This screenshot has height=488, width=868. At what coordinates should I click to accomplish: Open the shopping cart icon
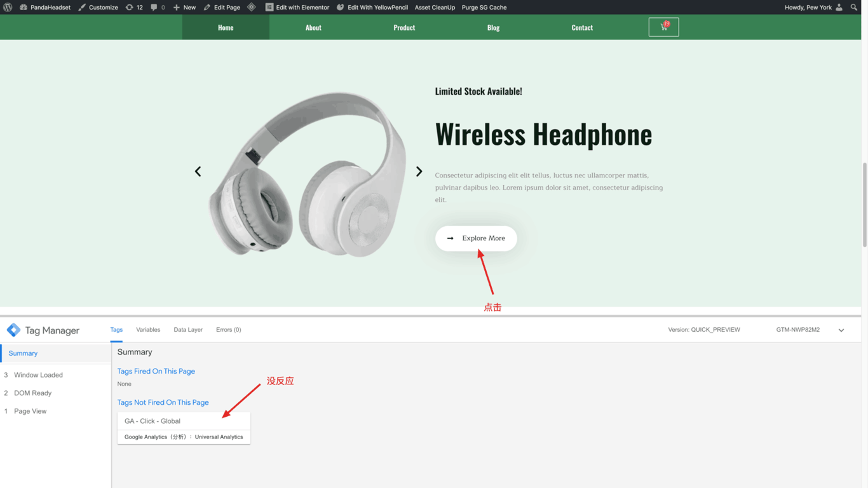(663, 27)
